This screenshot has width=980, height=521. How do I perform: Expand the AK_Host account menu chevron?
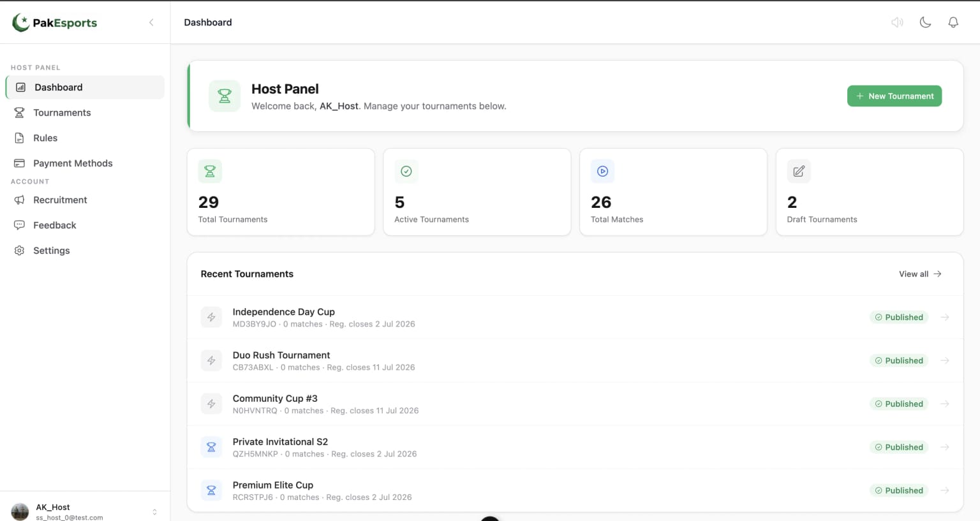154,512
